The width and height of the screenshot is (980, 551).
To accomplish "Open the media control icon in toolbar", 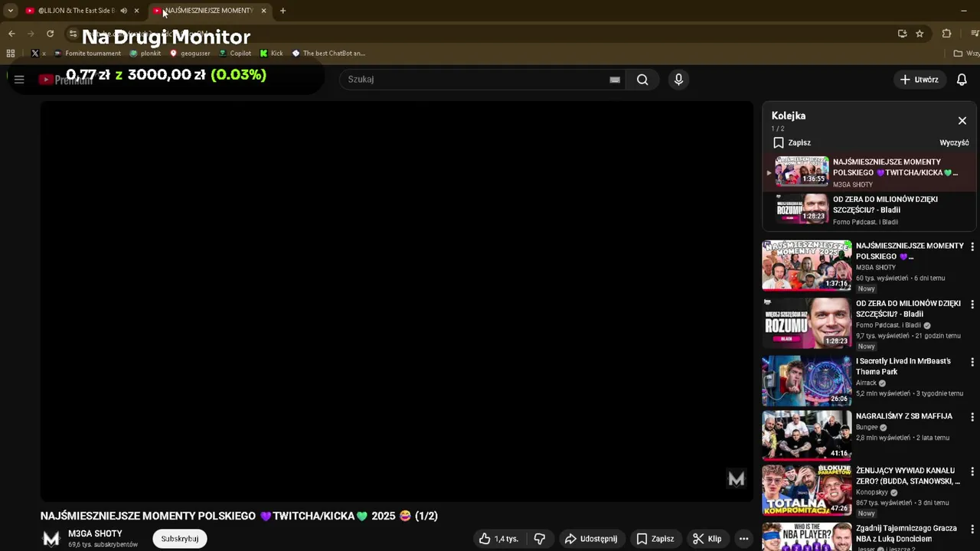I will pos(975,34).
